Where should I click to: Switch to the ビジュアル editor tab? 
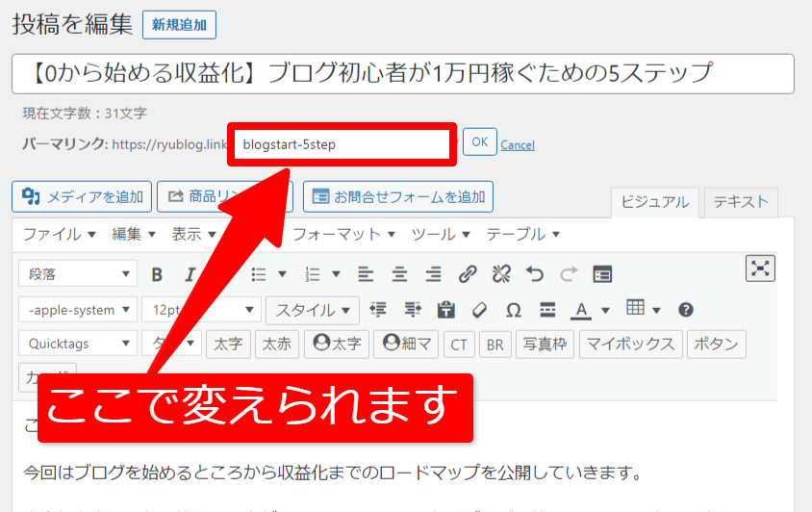(x=655, y=202)
